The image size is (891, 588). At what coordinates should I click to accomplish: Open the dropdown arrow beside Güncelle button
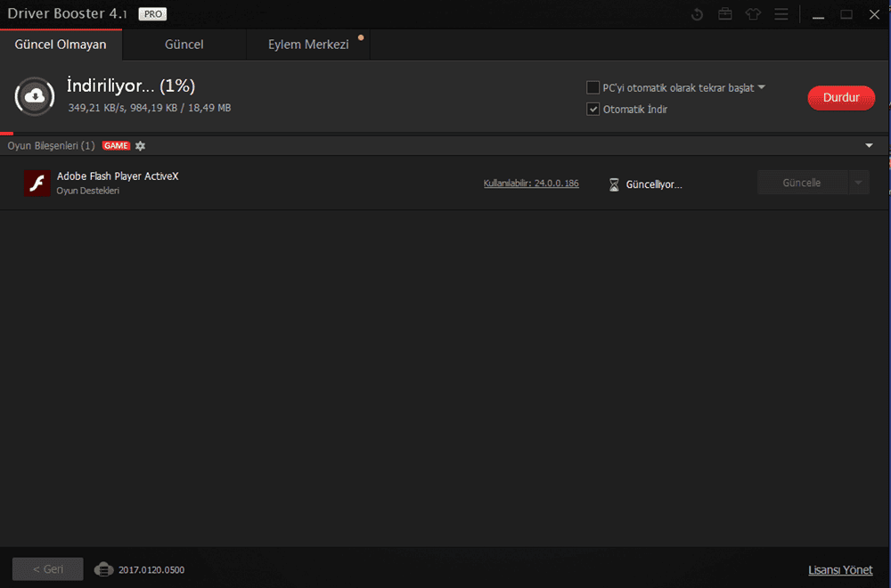click(x=857, y=183)
